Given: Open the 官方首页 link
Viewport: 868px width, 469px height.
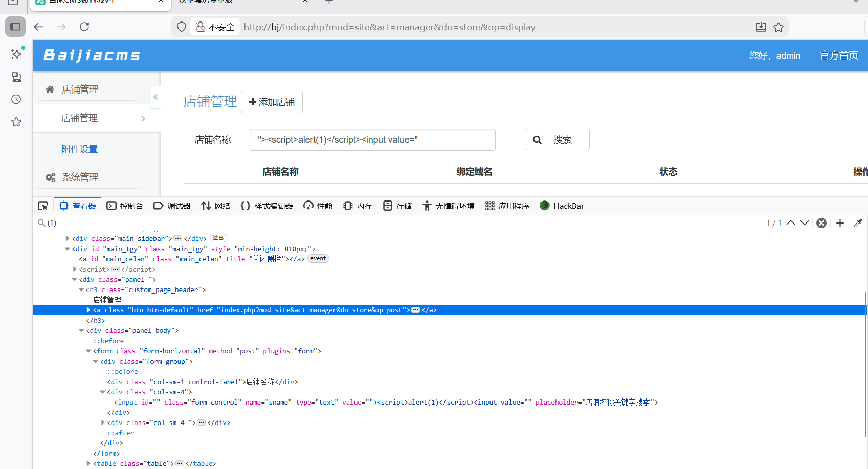Looking at the screenshot, I should tap(839, 56).
